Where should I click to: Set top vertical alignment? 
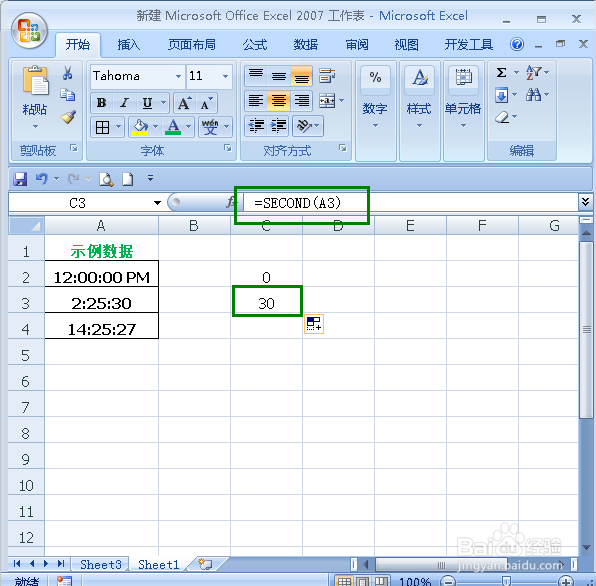click(x=256, y=76)
